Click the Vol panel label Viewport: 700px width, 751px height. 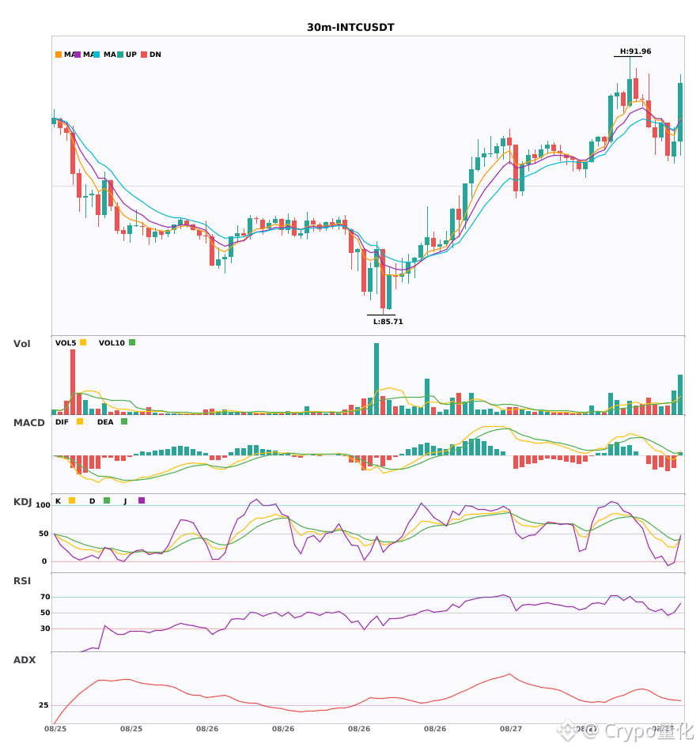[21, 343]
